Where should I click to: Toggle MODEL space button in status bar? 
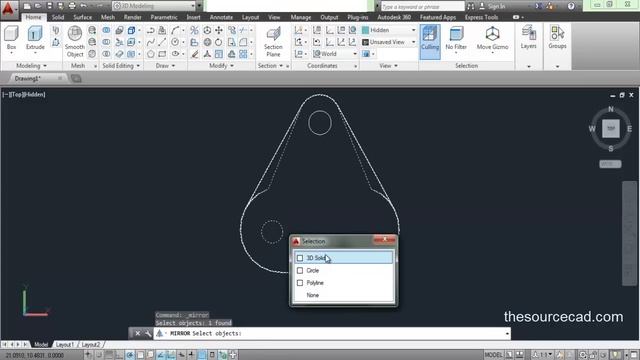493,355
